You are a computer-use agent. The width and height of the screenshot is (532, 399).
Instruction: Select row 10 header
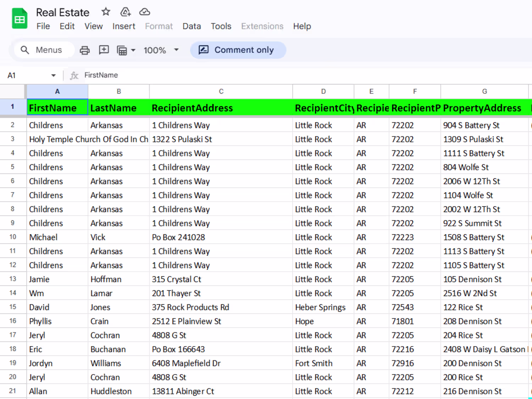tap(13, 237)
